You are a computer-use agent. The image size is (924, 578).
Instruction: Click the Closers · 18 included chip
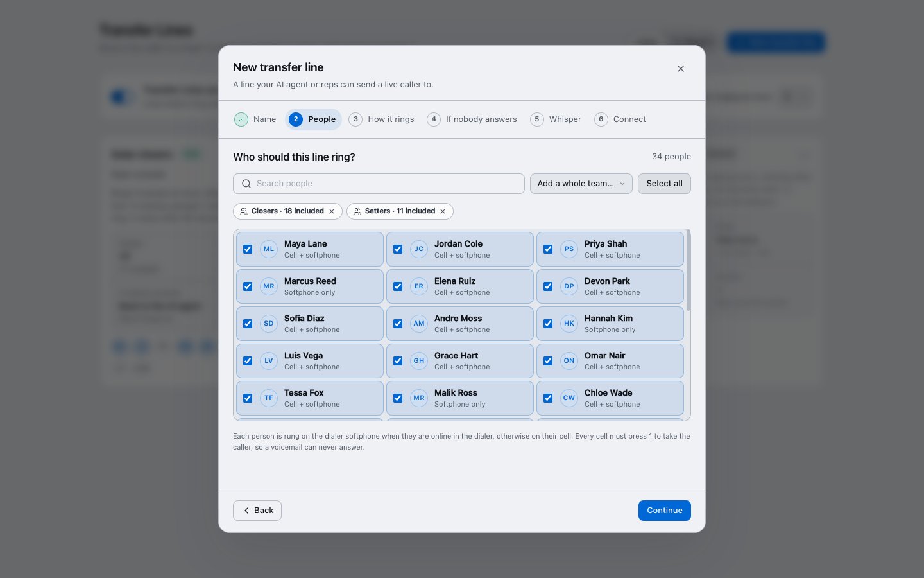coord(287,211)
